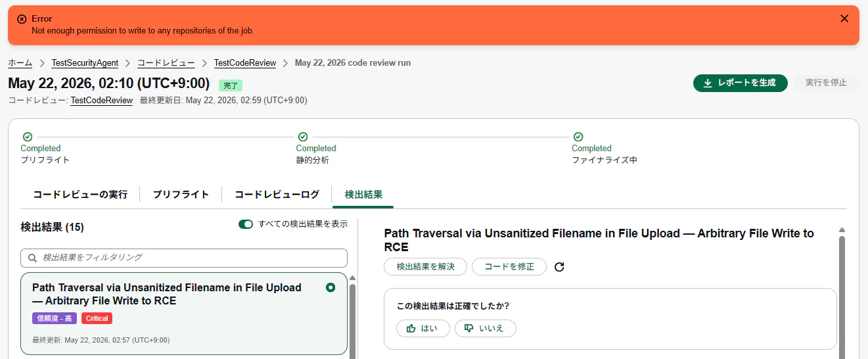The width and height of the screenshot is (868, 359).
Task: Open the TestSecurityAgent breadcrumb link
Action: pyautogui.click(x=85, y=63)
